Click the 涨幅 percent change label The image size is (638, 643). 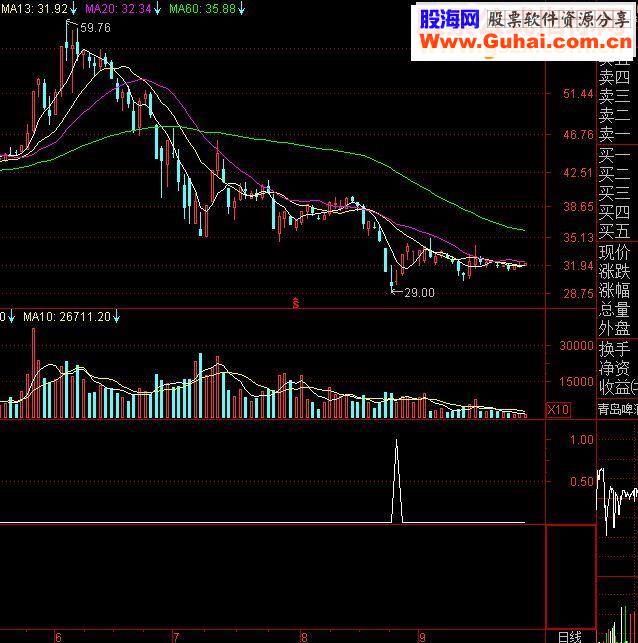coord(614,290)
